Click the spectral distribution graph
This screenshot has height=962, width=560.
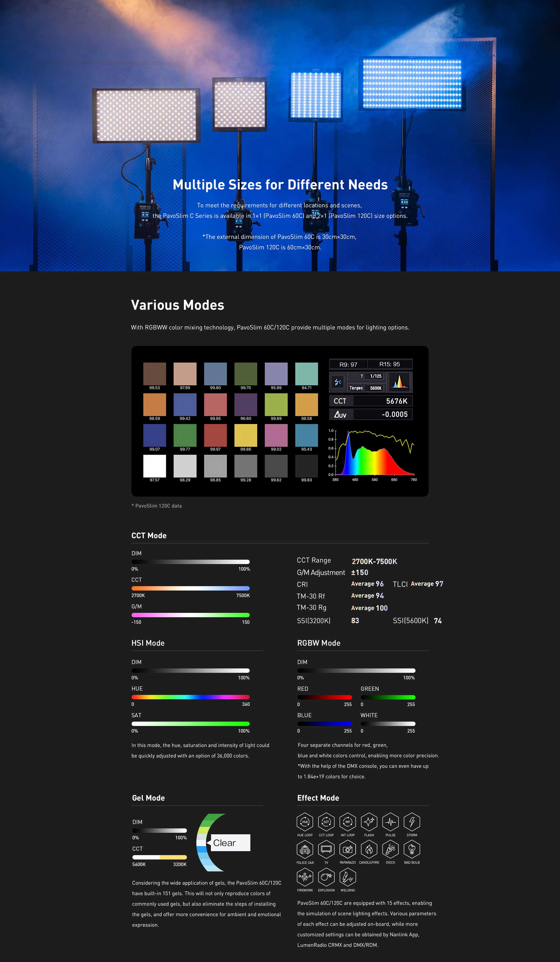tap(373, 455)
